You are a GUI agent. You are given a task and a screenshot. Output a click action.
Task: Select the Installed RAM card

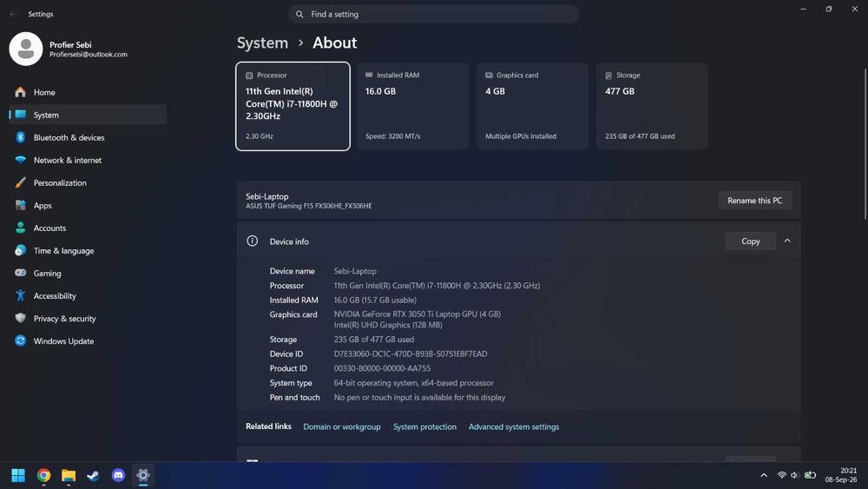(412, 106)
